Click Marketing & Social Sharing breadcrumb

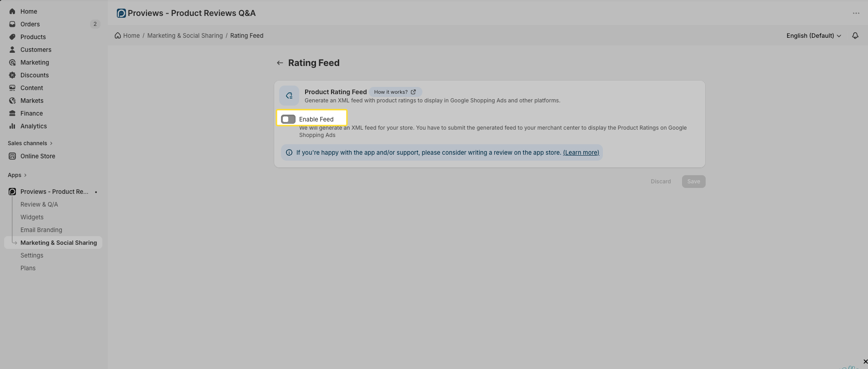coord(185,35)
